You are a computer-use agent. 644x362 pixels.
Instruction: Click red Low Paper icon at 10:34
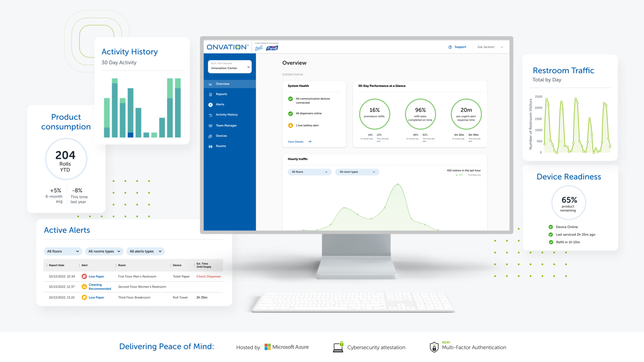pos(84,277)
